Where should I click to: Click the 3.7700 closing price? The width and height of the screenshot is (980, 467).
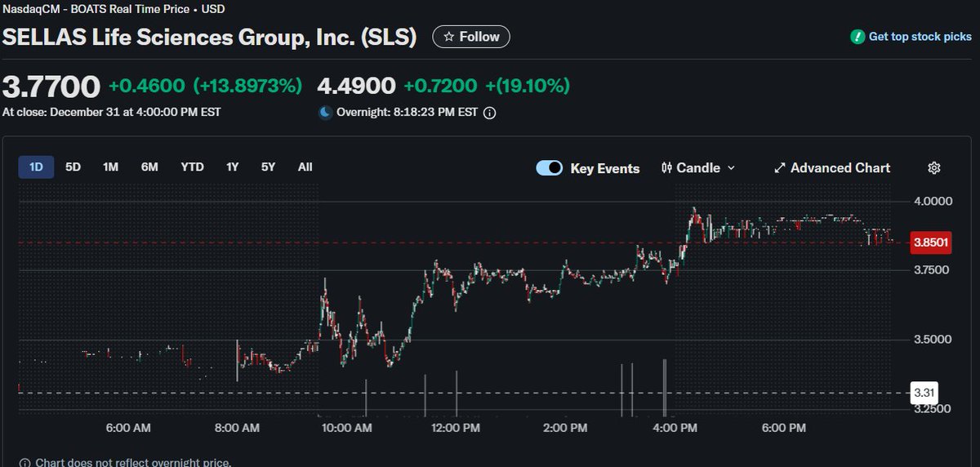pyautogui.click(x=51, y=87)
